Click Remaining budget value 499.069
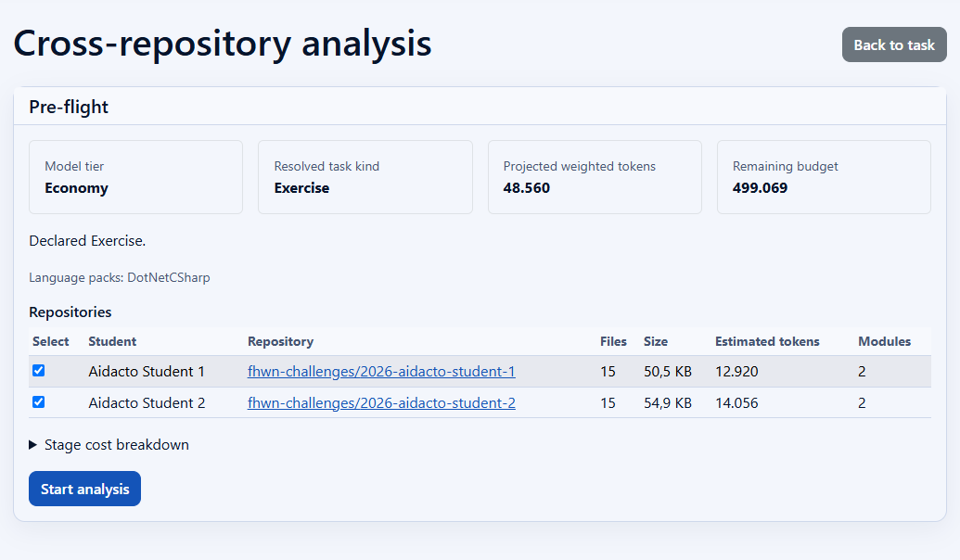Image resolution: width=960 pixels, height=560 pixels. pyautogui.click(x=760, y=188)
